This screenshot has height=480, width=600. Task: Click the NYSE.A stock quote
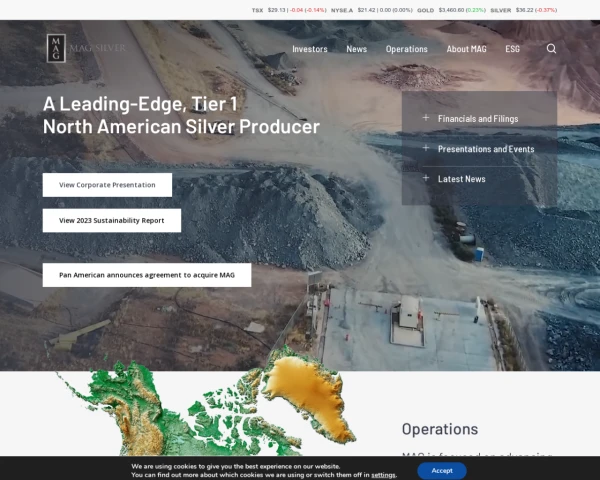[x=372, y=10]
